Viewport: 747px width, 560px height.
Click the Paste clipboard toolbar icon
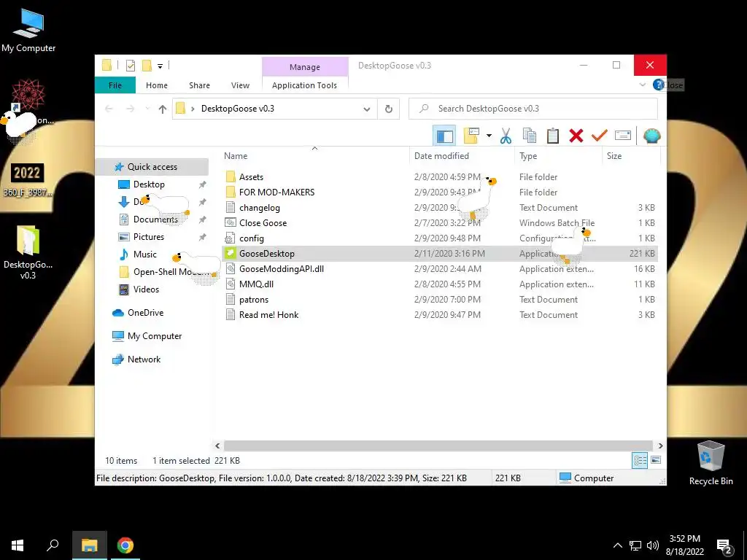coord(553,136)
